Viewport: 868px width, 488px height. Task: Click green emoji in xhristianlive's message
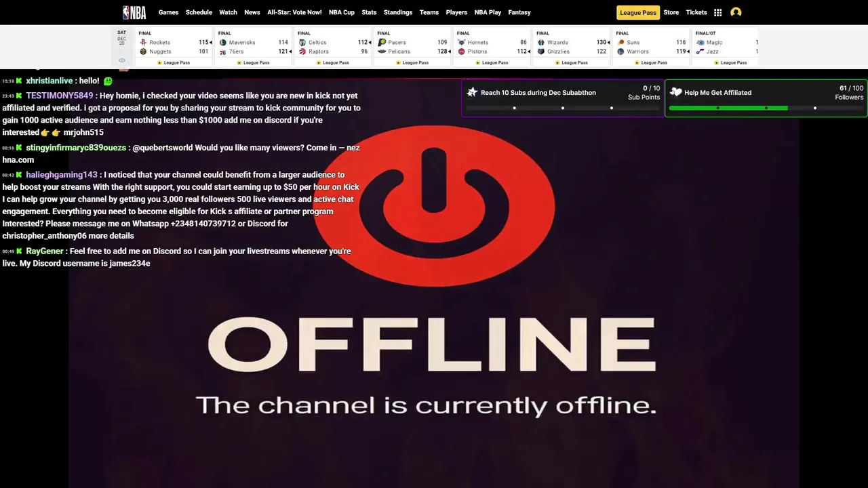108,81
